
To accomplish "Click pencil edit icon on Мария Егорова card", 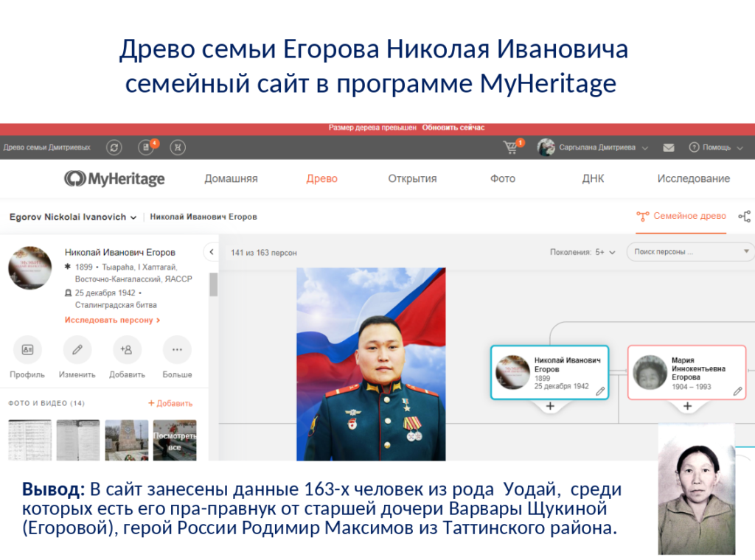I will [737, 391].
